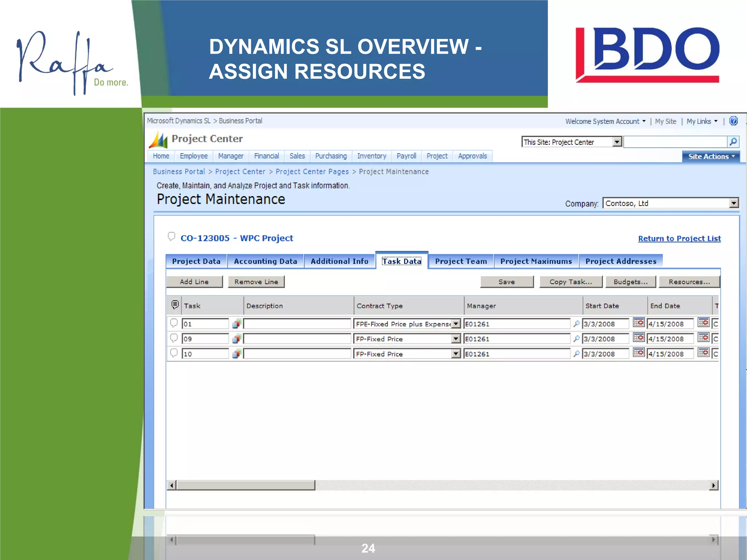Click the grid scrollbar left arrow

(x=172, y=485)
